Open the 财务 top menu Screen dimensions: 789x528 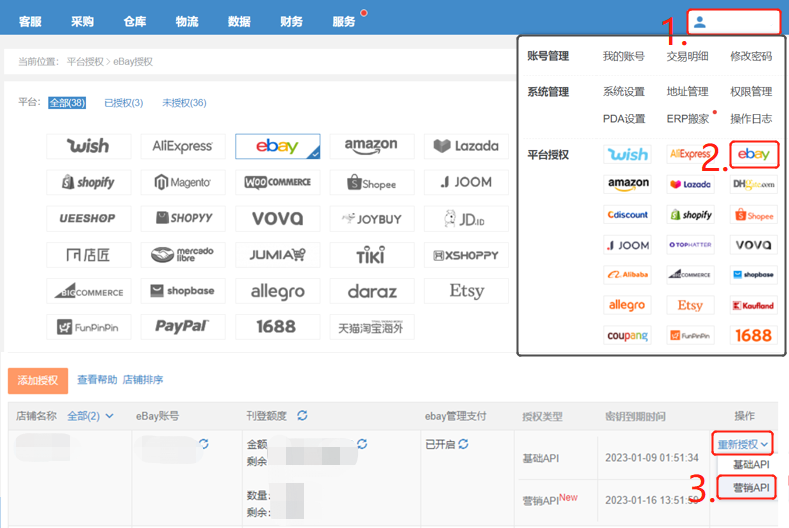point(292,22)
